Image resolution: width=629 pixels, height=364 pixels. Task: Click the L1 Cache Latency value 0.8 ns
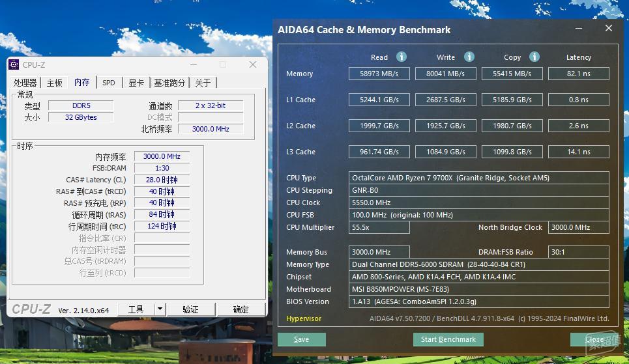click(578, 100)
